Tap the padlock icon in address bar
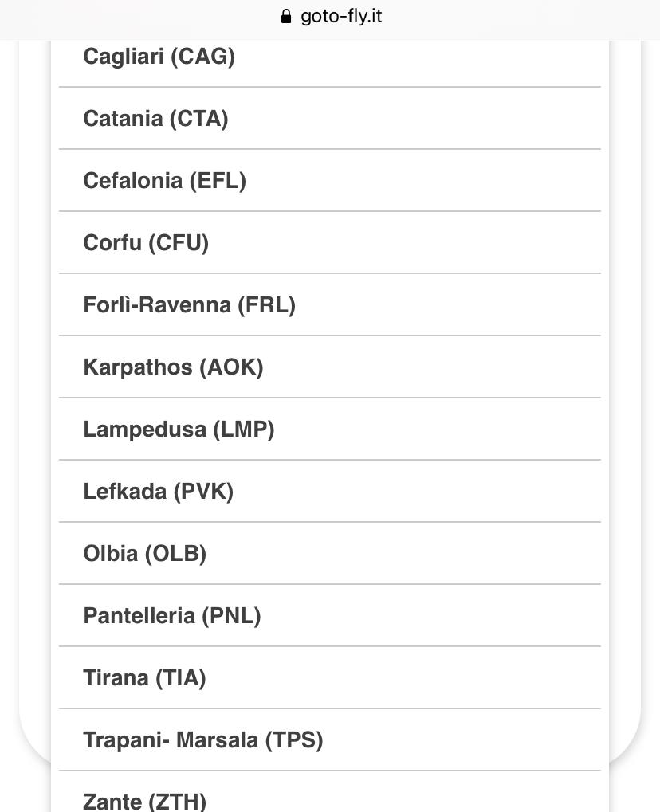This screenshot has height=812, width=660. coord(286,17)
